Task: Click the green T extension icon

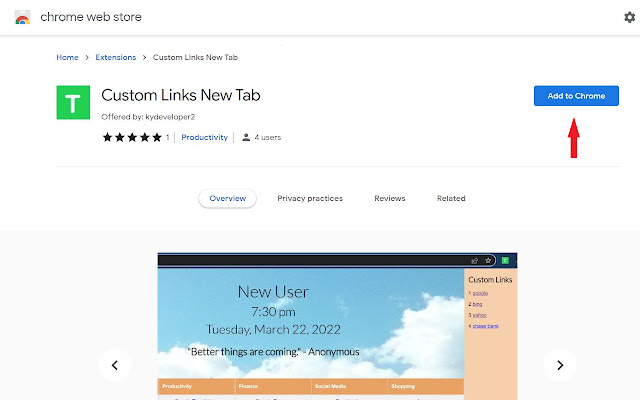Action: (73, 103)
